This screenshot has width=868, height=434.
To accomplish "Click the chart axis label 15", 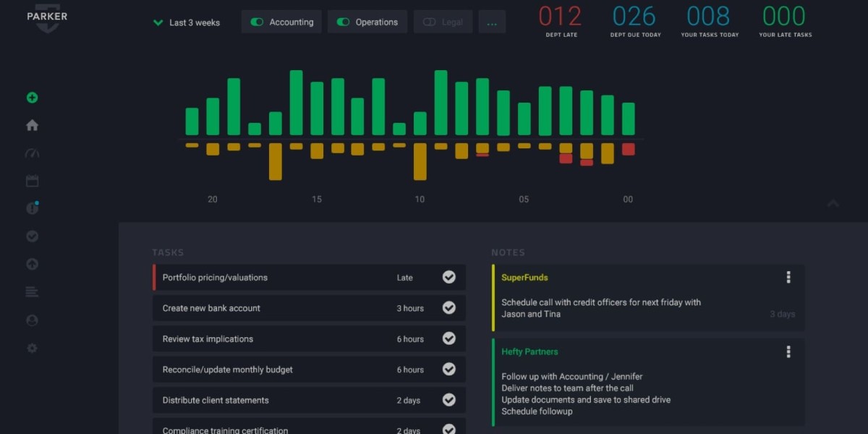I will [317, 200].
